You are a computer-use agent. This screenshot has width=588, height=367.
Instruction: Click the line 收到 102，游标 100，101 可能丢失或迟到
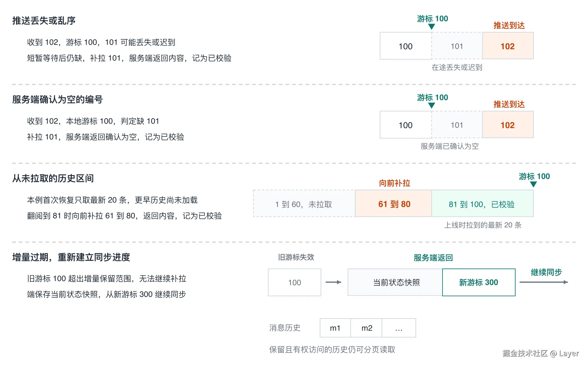101,42
